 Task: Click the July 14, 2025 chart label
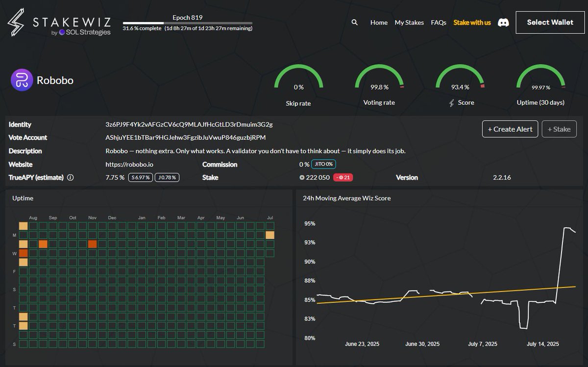pos(542,344)
